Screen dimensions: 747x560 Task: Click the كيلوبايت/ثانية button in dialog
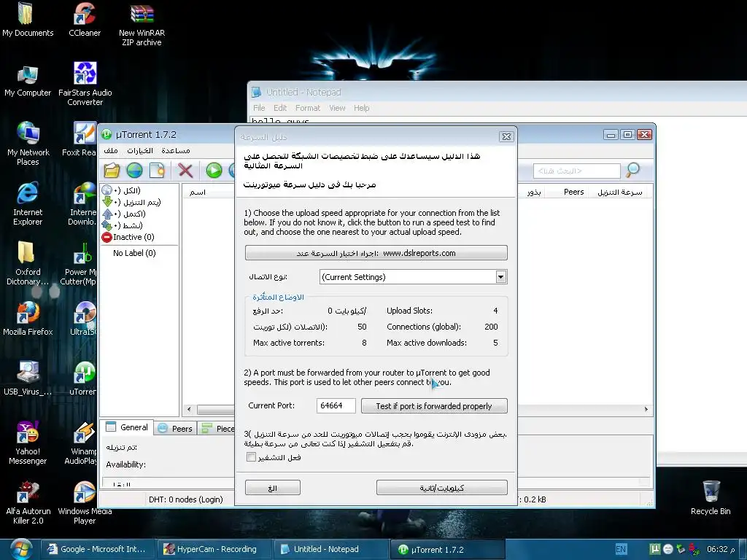(x=441, y=488)
